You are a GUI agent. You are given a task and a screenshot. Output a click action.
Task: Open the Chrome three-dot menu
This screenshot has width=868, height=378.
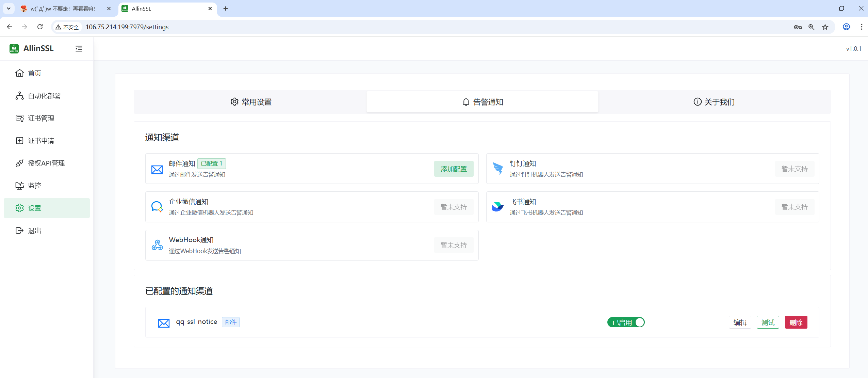pos(861,27)
